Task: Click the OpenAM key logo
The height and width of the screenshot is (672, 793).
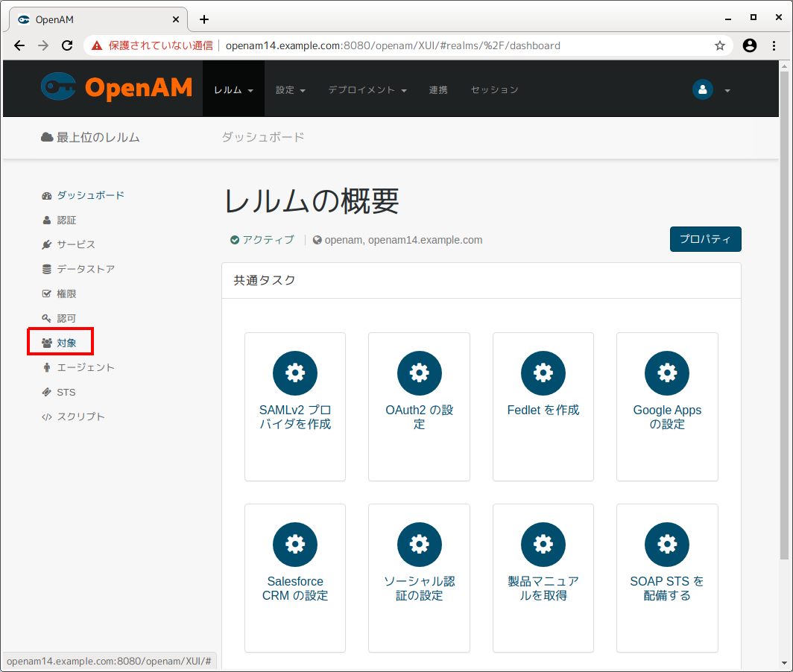Action: (60, 87)
